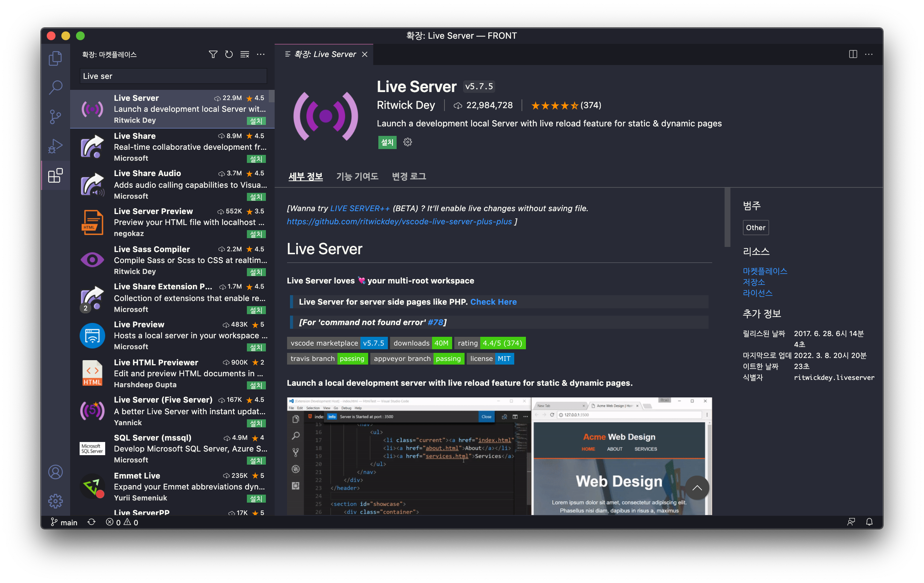Open Live Server extension settings gear
The image size is (924, 583).
pos(408,142)
